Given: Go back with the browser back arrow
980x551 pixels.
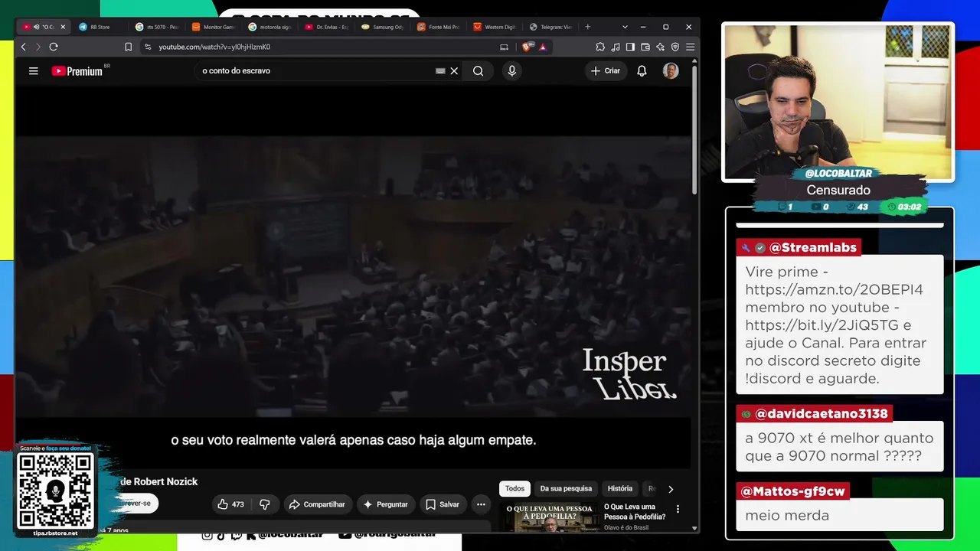Looking at the screenshot, I should (x=23, y=47).
